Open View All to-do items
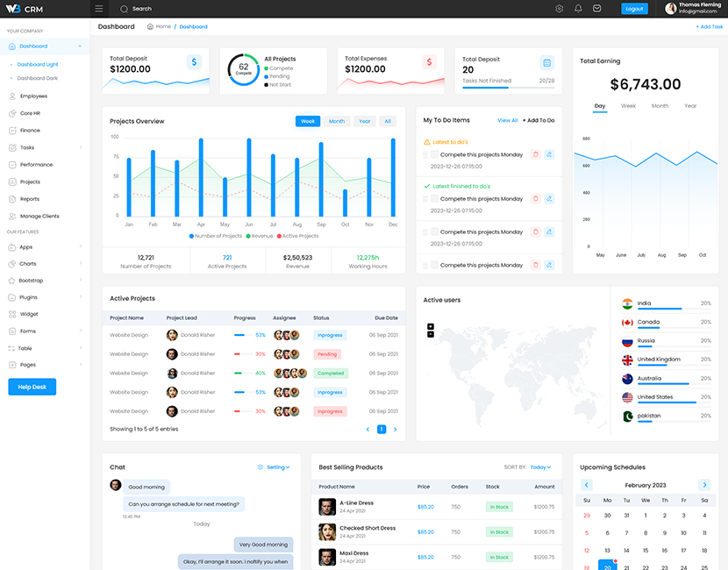Screen dimensions: 728x570 click(508, 120)
